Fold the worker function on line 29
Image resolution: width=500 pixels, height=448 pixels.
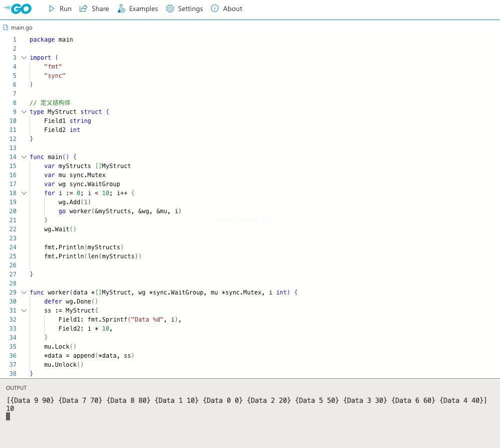pyautogui.click(x=24, y=292)
